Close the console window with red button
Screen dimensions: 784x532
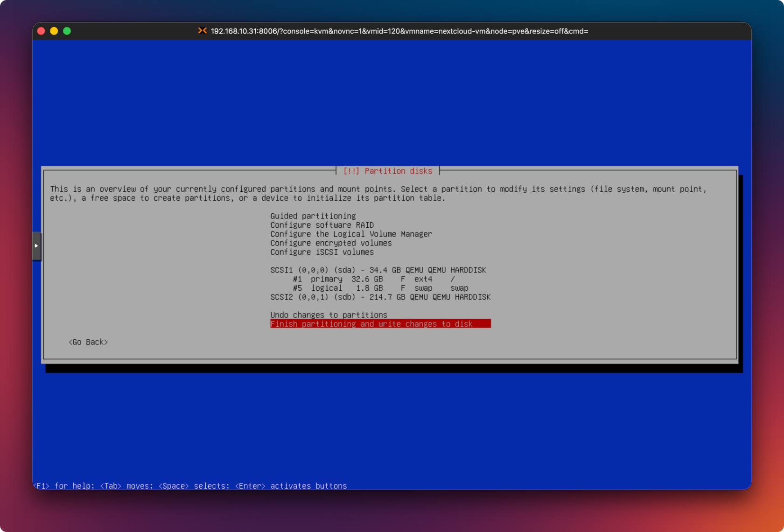click(41, 31)
